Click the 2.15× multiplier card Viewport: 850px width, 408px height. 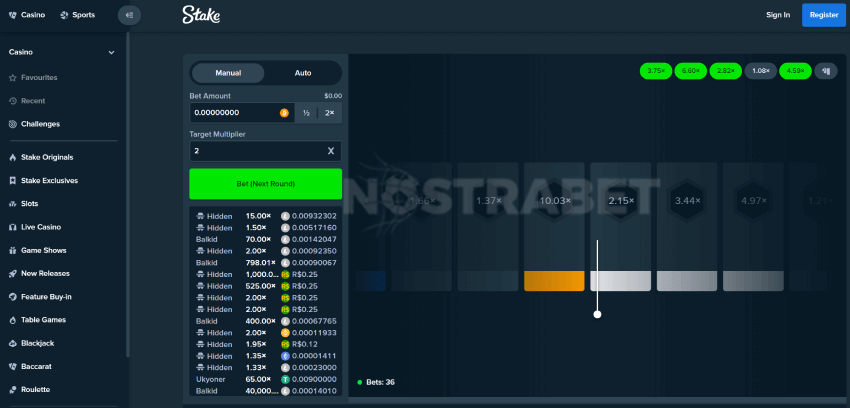(621, 226)
